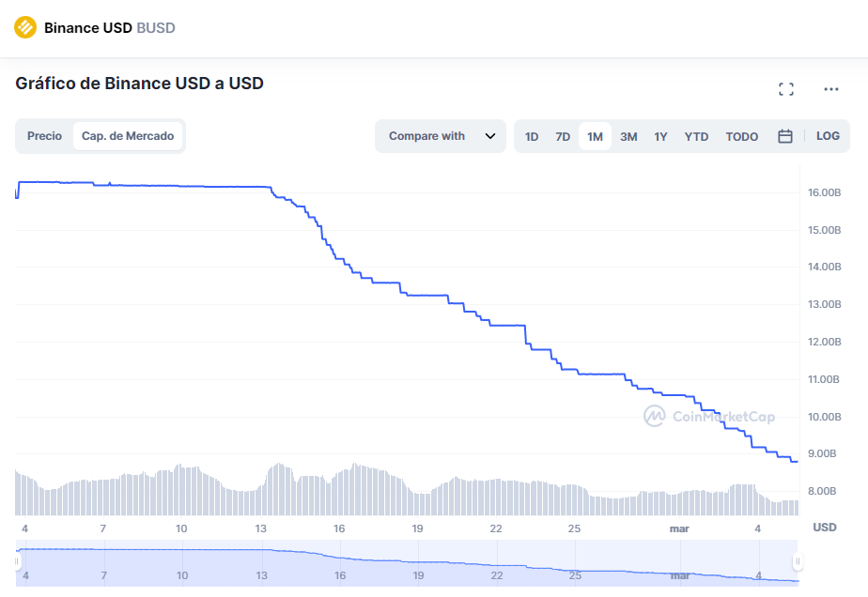Select the YTD time range
Screen dimensions: 868x597
pos(696,137)
